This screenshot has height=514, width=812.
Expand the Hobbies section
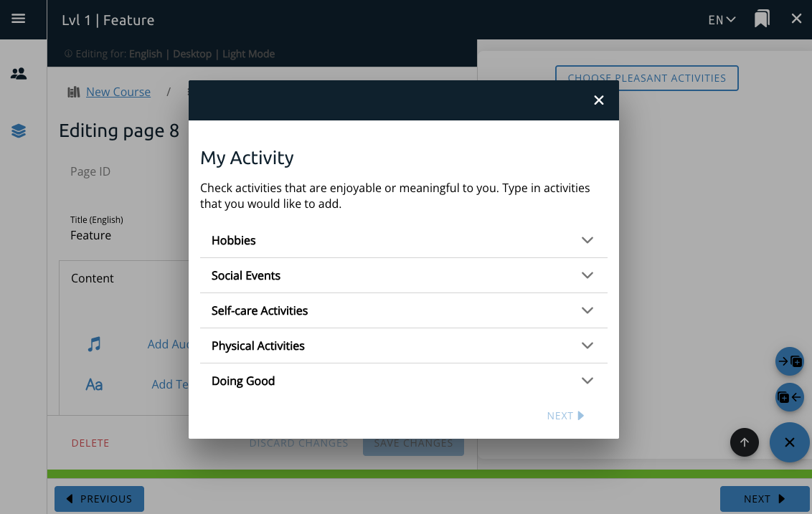pos(403,240)
